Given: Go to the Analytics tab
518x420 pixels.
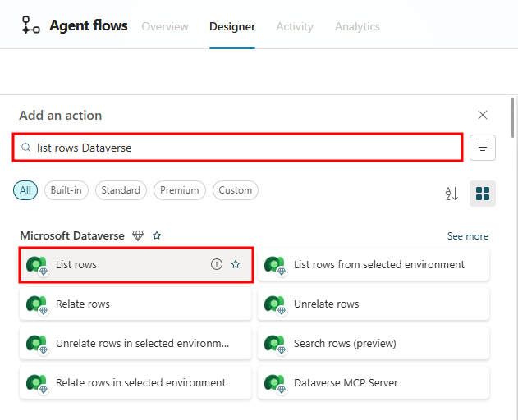Looking at the screenshot, I should point(357,26).
